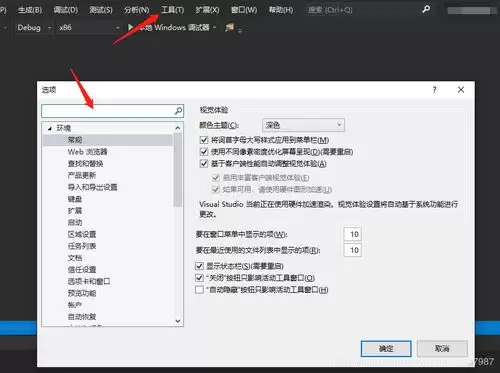
Task: Click the 要在窗口菜单中显示的项(W) number field
Action: tap(353, 234)
